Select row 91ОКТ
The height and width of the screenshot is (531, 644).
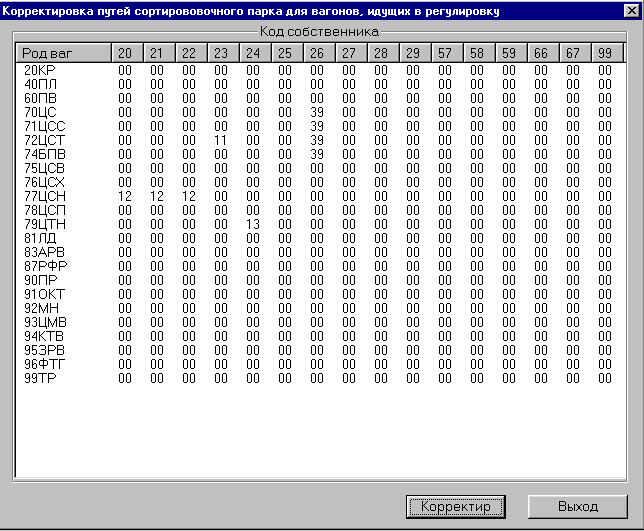[x=320, y=294]
